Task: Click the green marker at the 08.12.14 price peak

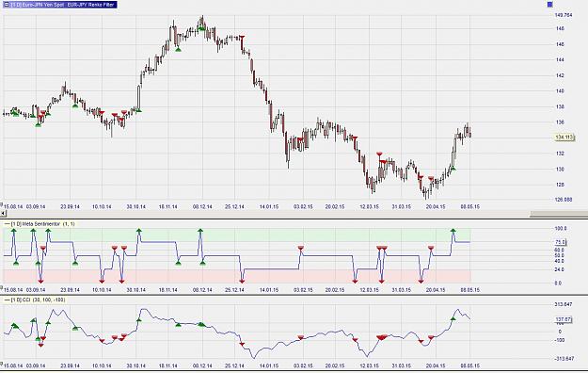Action: pos(201,28)
